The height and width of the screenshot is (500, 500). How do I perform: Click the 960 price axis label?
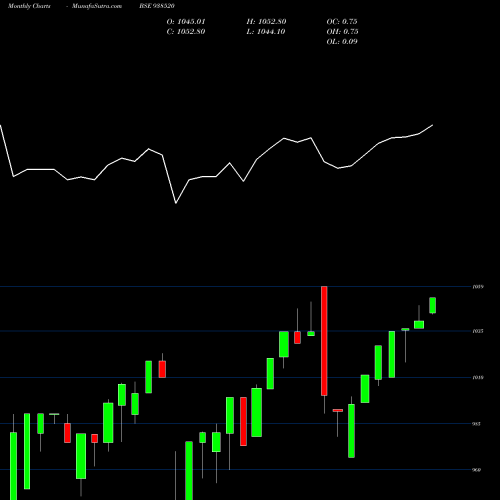[477, 470]
